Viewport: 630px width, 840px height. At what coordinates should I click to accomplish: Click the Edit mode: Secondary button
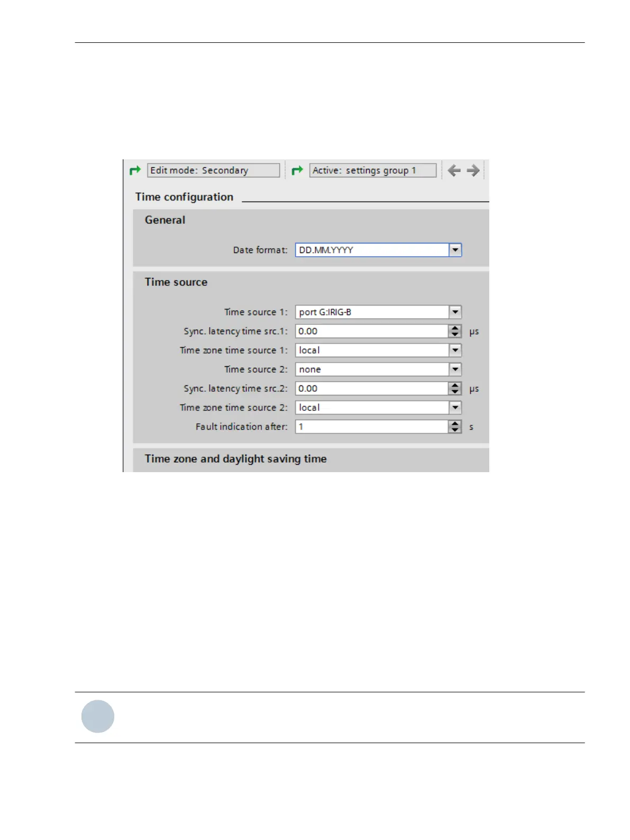pyautogui.click(x=213, y=170)
